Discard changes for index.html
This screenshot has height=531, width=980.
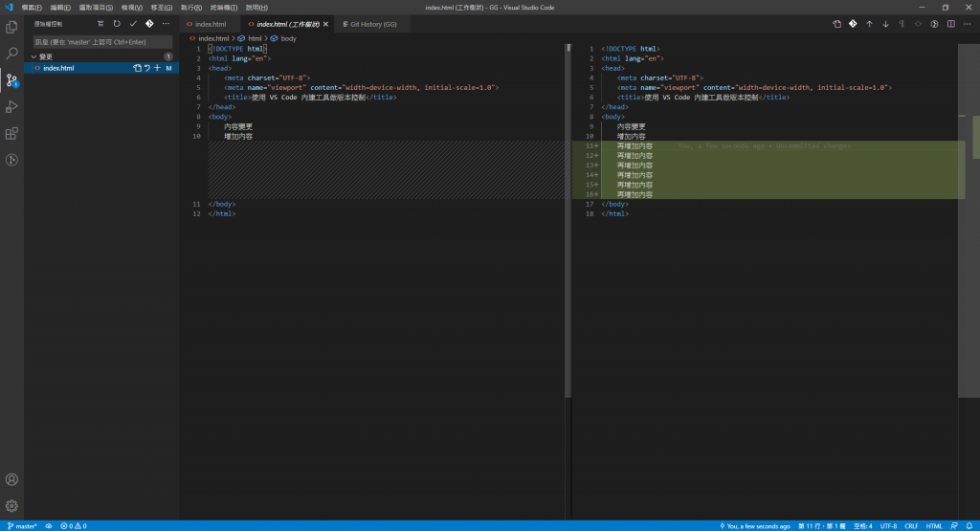(147, 68)
